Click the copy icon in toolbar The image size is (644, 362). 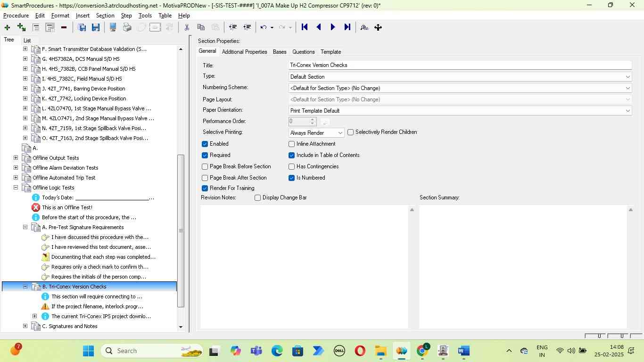click(201, 27)
